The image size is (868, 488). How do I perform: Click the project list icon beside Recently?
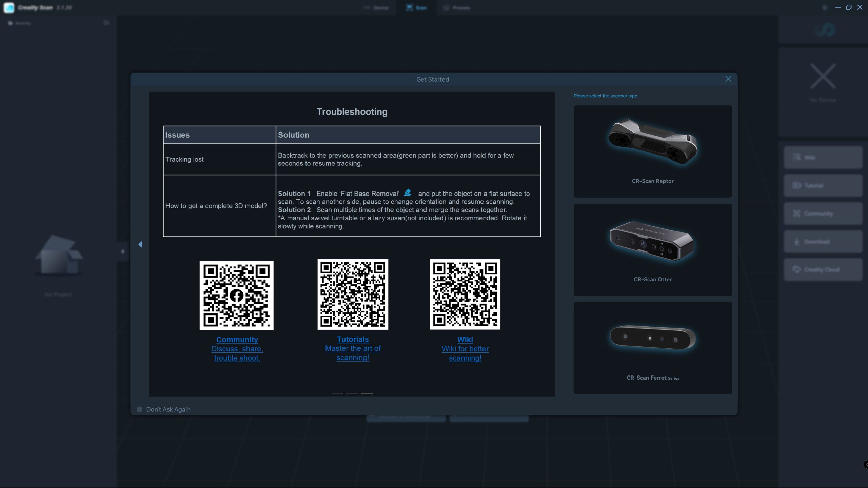[x=106, y=23]
